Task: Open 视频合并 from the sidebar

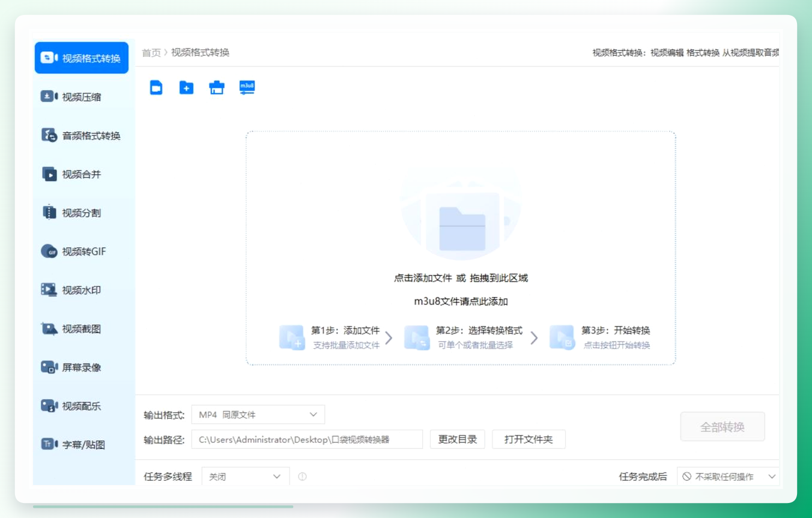Action: point(82,174)
